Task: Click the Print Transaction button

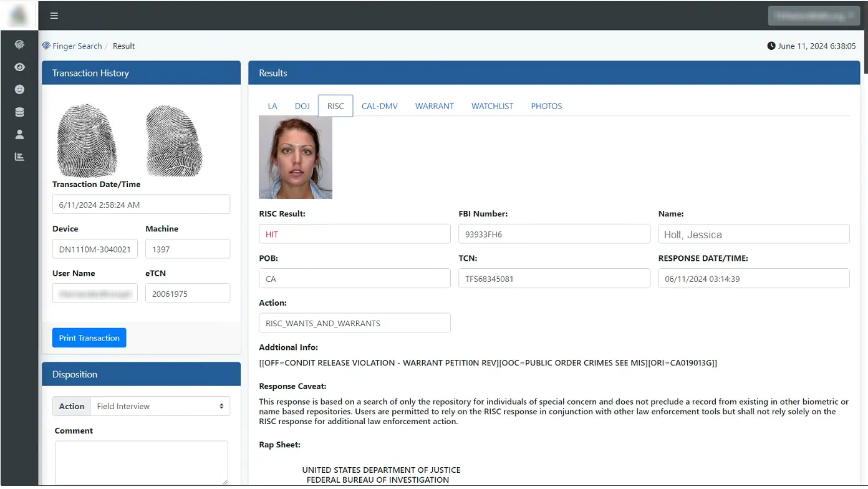Action: 89,337
